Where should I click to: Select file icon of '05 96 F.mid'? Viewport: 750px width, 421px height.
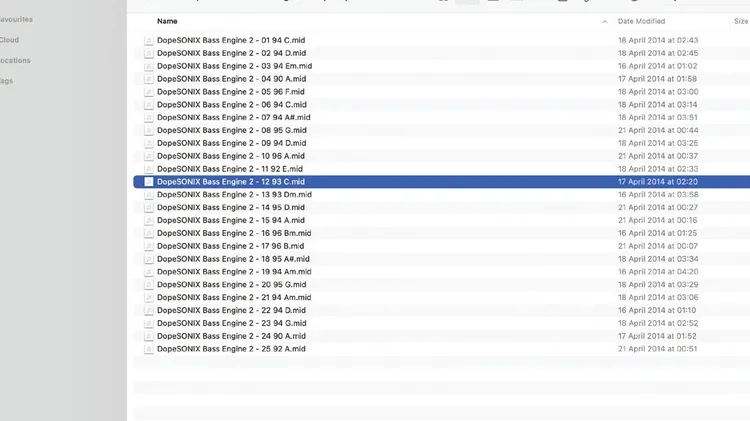(x=149, y=92)
